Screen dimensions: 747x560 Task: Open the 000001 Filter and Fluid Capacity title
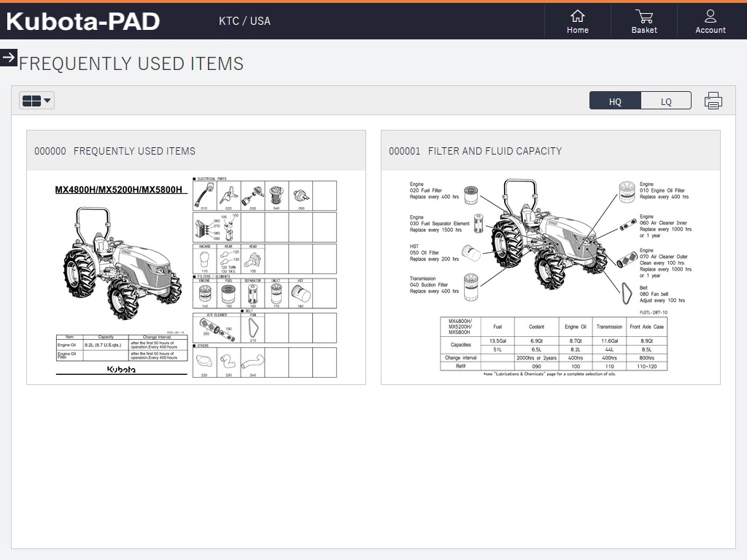point(475,151)
